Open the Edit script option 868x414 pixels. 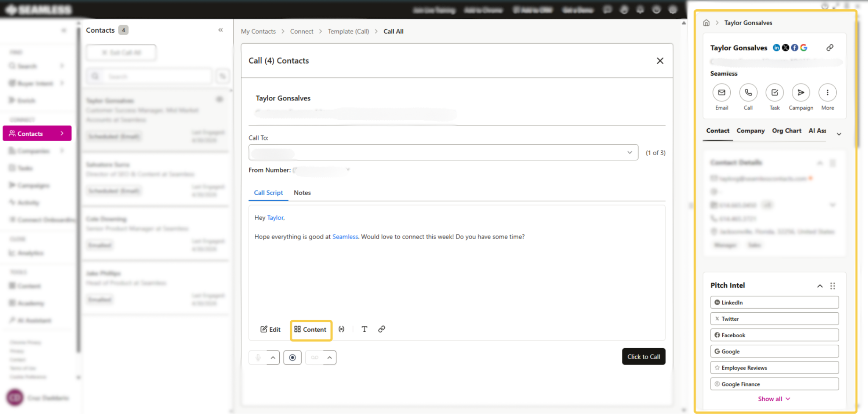click(x=270, y=330)
